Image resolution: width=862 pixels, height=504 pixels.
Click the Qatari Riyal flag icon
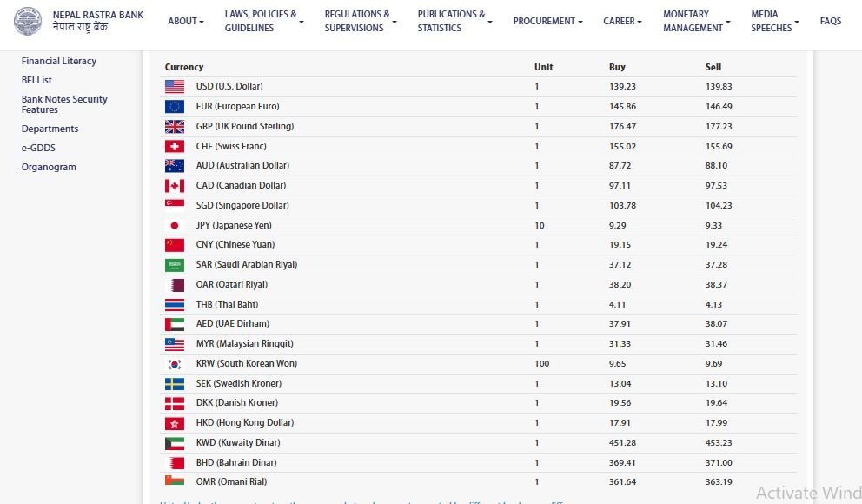175,285
